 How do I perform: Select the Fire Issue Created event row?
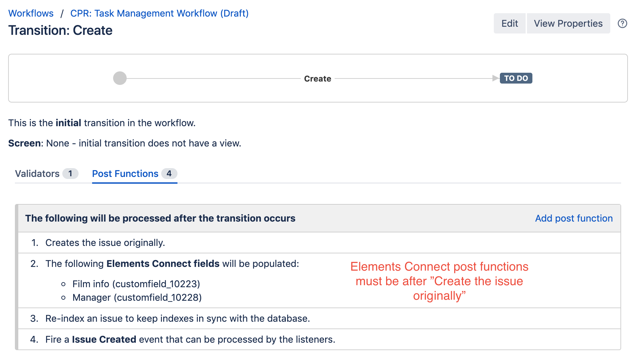tap(190, 339)
